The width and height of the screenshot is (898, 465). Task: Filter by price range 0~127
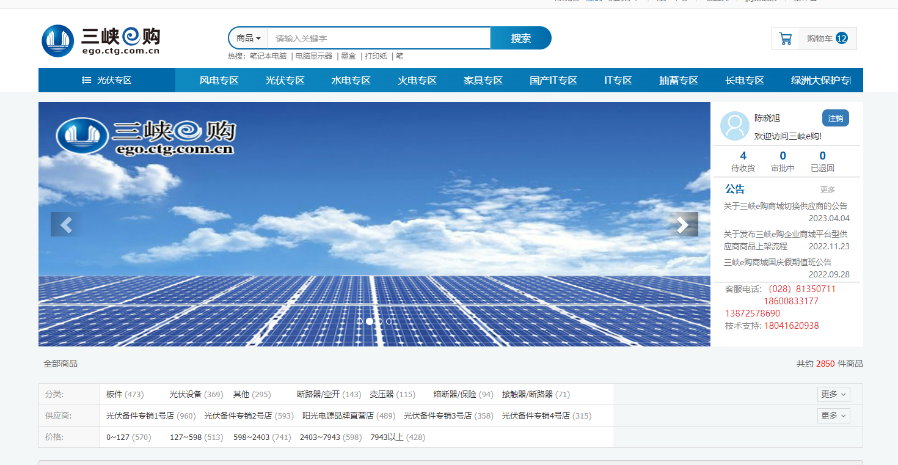(128, 437)
